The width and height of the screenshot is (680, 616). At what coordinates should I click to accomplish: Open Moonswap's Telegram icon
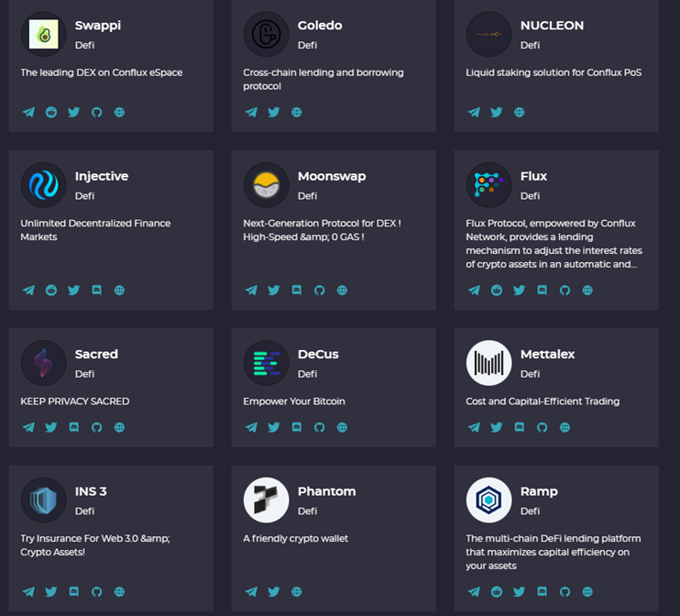251,291
